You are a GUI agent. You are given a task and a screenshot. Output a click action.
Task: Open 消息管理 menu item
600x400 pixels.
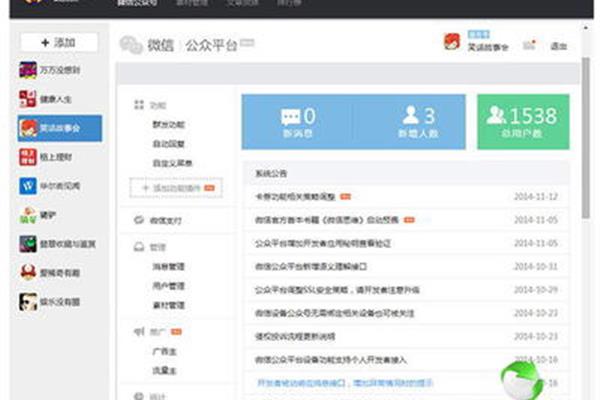(x=169, y=266)
